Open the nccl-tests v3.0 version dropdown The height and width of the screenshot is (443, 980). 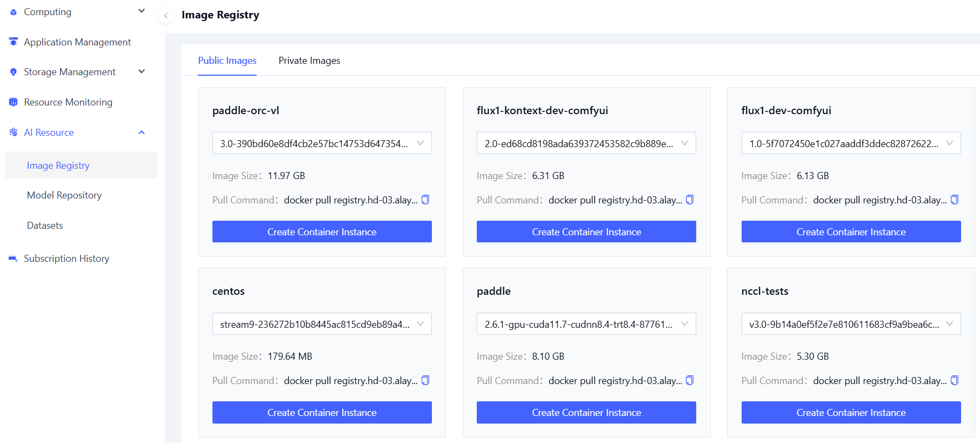(850, 324)
